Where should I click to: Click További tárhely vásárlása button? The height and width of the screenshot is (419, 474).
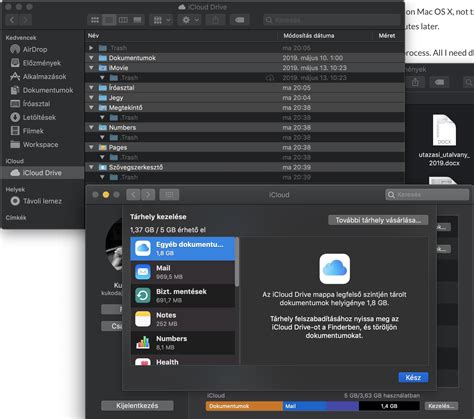(378, 220)
